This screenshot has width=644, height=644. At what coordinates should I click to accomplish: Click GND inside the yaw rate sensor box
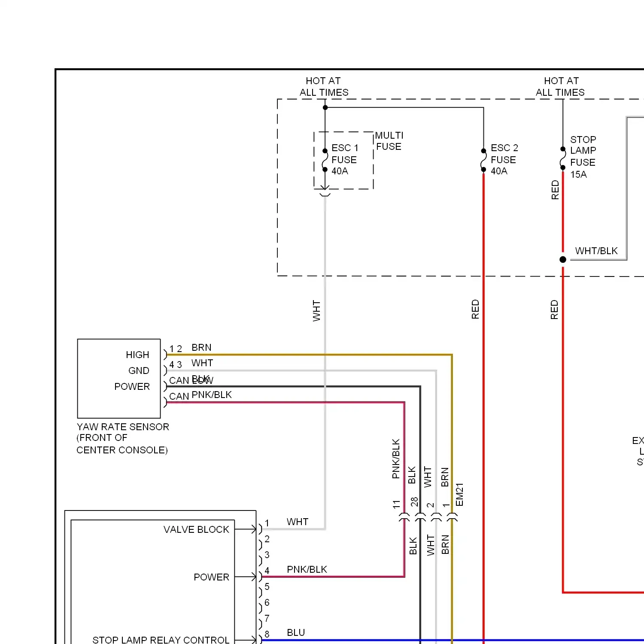139,371
